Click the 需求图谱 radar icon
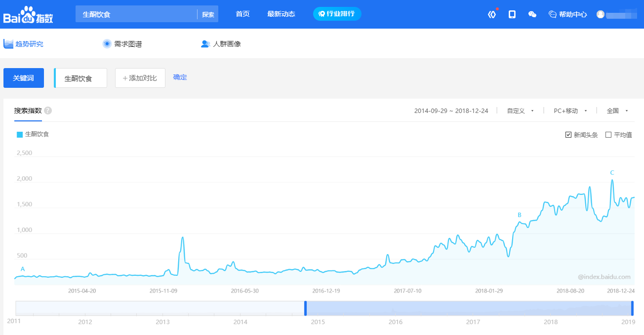644x335 pixels. 107,44
